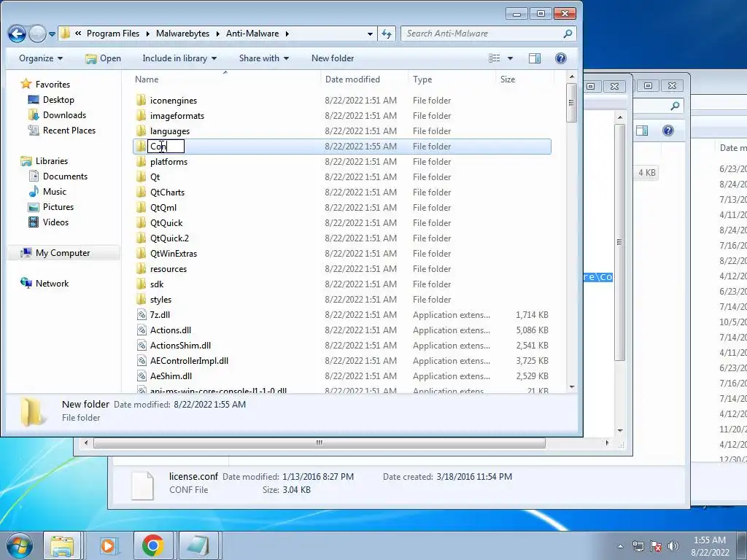This screenshot has width=747, height=560.
Task: Sort by the Size column header
Action: point(525,79)
